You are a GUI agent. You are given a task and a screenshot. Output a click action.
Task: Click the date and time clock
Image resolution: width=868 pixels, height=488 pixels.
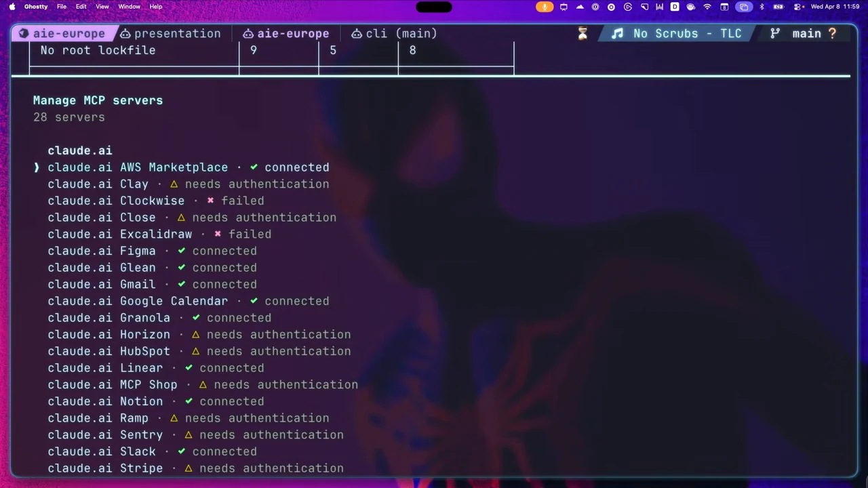coord(835,7)
